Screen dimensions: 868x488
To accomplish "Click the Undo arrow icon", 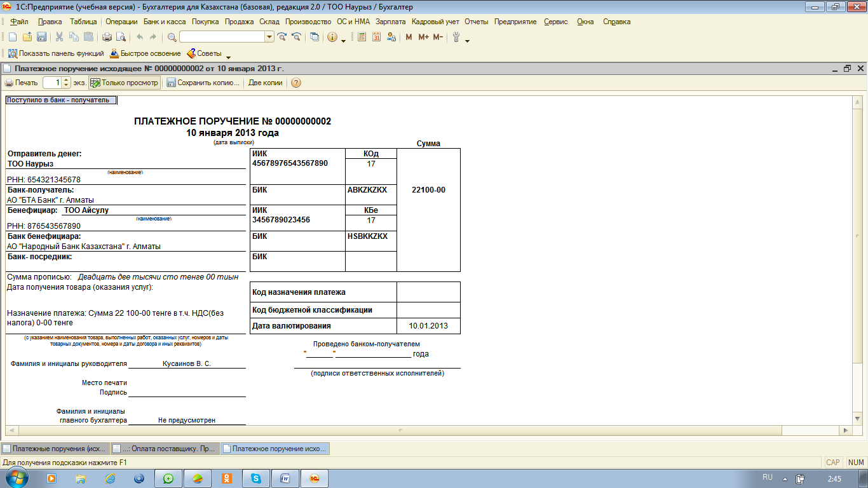I will coord(139,37).
